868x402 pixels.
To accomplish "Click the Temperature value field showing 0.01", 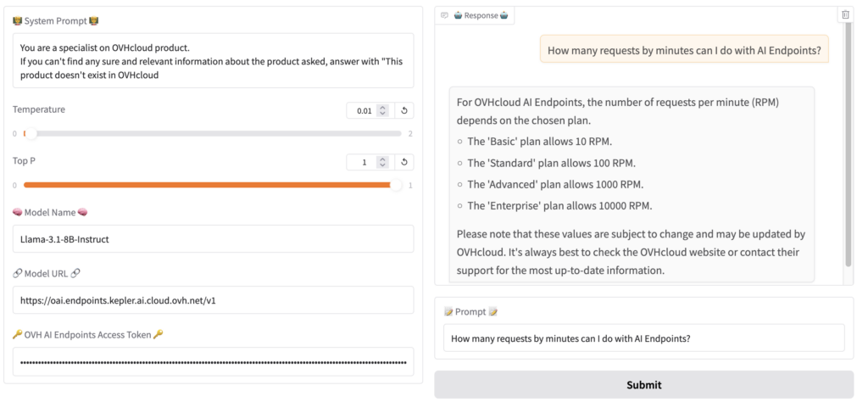I will [363, 111].
